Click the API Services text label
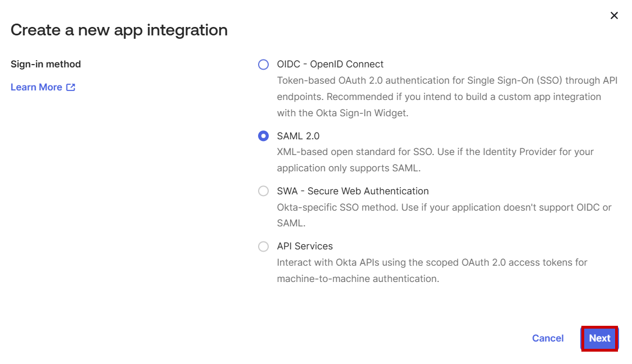632x364 pixels. coord(304,246)
